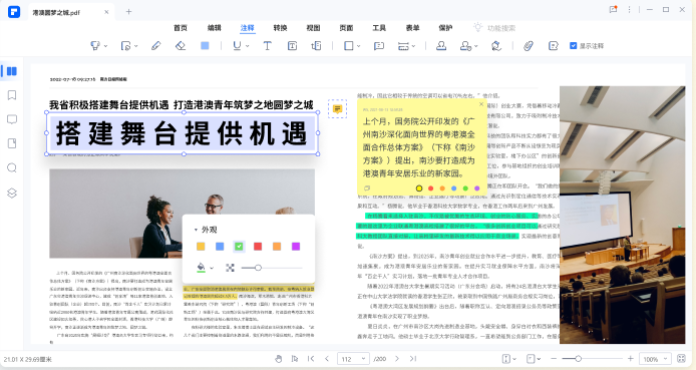The height and width of the screenshot is (370, 696).
Task: Select the measurement tool icon
Action: point(403,46)
